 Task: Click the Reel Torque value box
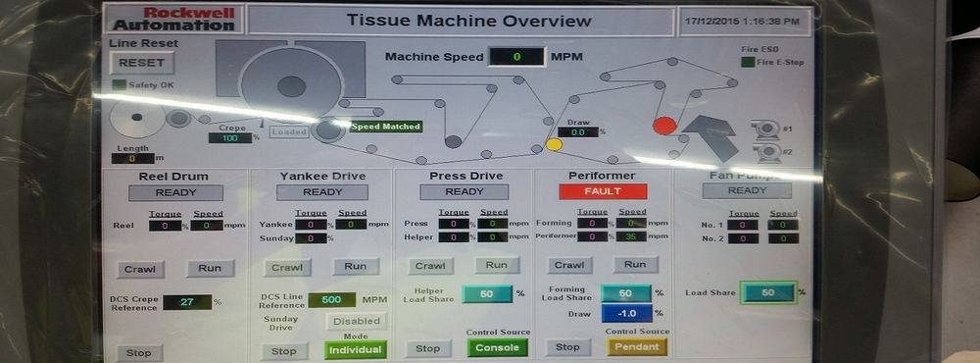click(165, 226)
